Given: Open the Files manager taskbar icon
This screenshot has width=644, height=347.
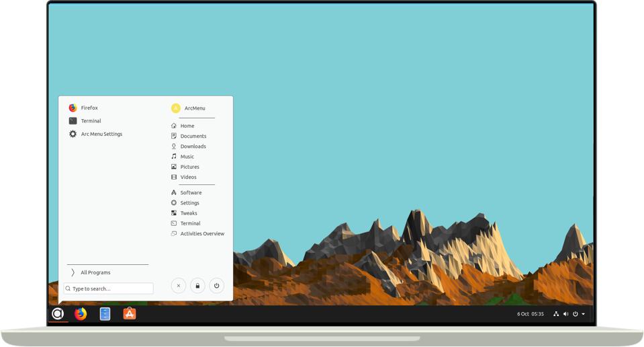Looking at the screenshot, I should 105,313.
